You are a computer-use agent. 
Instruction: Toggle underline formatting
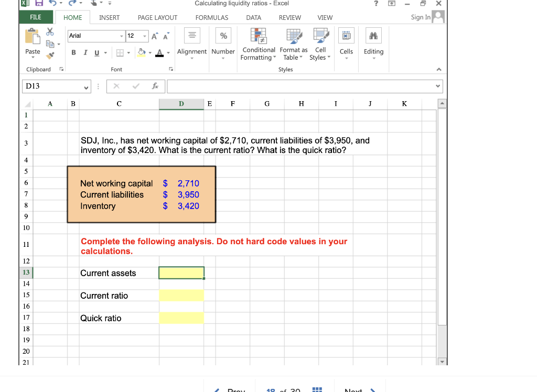click(x=96, y=52)
